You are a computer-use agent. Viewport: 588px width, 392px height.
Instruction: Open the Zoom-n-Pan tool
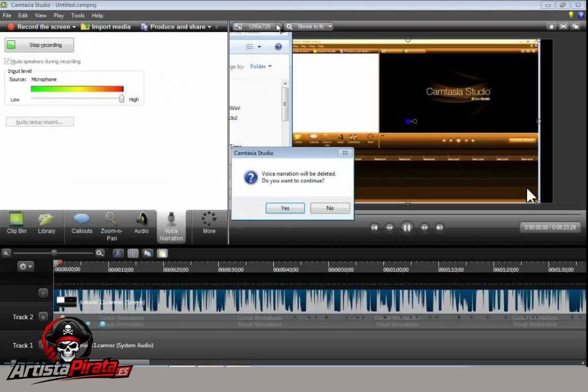pyautogui.click(x=112, y=226)
